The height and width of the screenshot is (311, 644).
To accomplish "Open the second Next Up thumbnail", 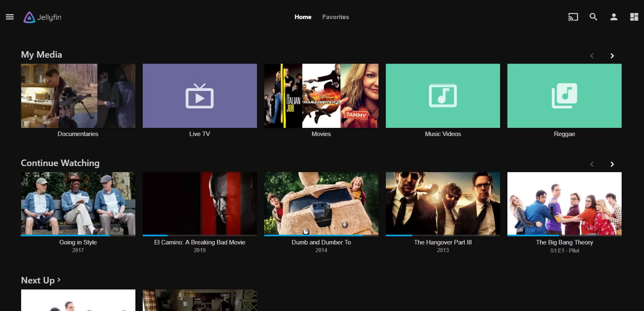I will coord(200,300).
